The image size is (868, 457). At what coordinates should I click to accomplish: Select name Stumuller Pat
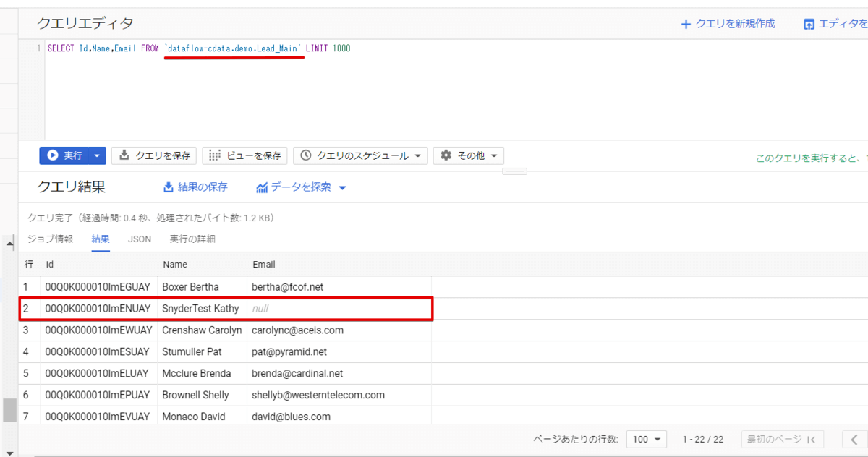click(192, 352)
